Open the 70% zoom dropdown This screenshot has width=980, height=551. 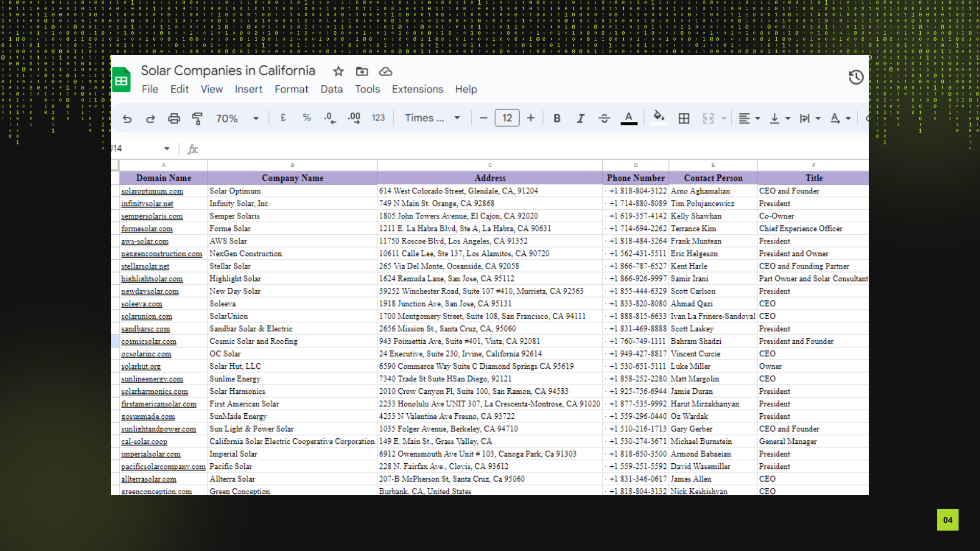coord(237,118)
